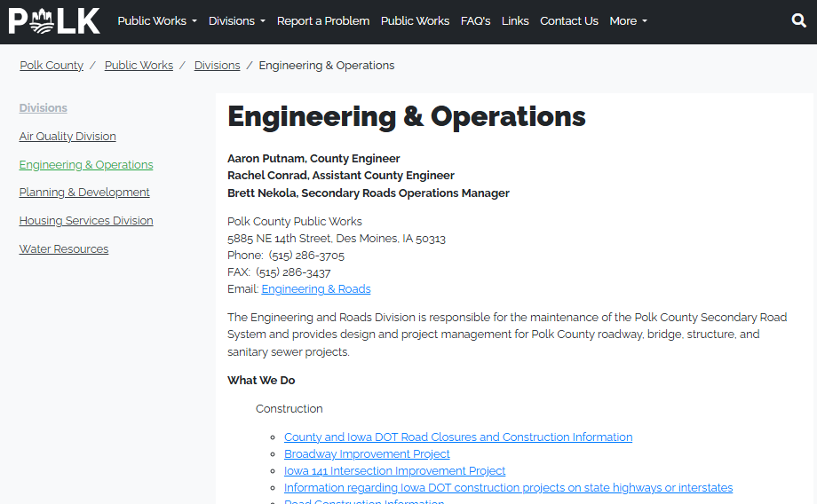Image resolution: width=817 pixels, height=504 pixels.
Task: Visit Housing Services Division page
Action: (86, 221)
